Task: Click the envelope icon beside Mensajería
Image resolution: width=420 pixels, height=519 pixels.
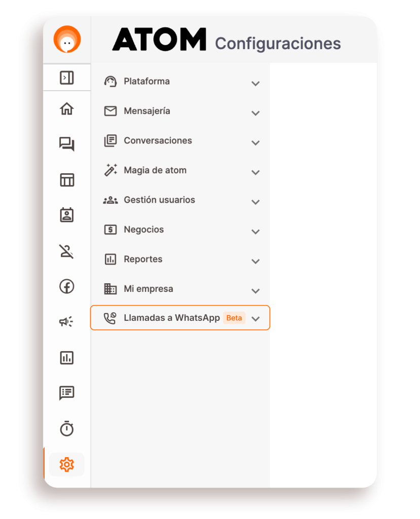Action: [x=110, y=111]
